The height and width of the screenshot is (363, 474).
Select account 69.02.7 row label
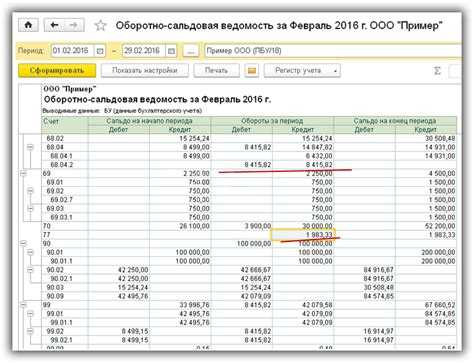point(61,200)
